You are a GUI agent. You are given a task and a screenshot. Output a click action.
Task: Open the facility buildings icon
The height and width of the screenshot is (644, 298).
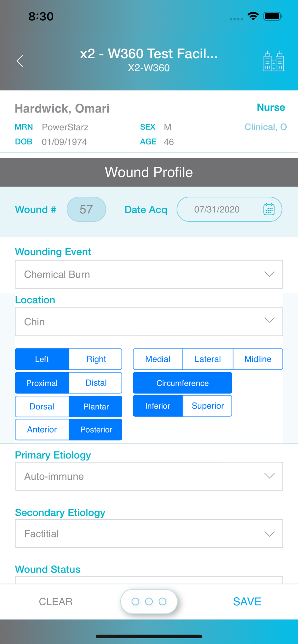273,61
